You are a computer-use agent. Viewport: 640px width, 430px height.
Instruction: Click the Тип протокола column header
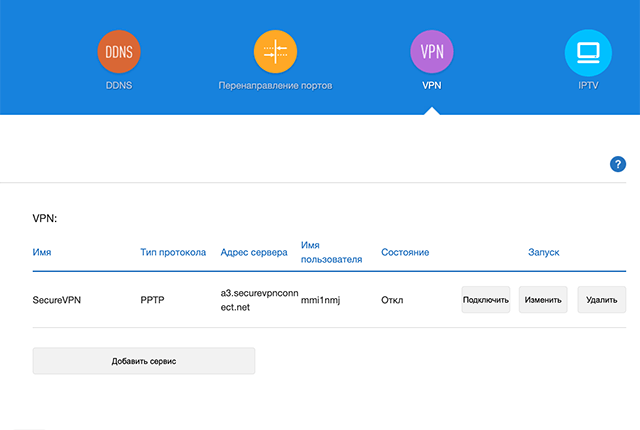[x=173, y=252]
